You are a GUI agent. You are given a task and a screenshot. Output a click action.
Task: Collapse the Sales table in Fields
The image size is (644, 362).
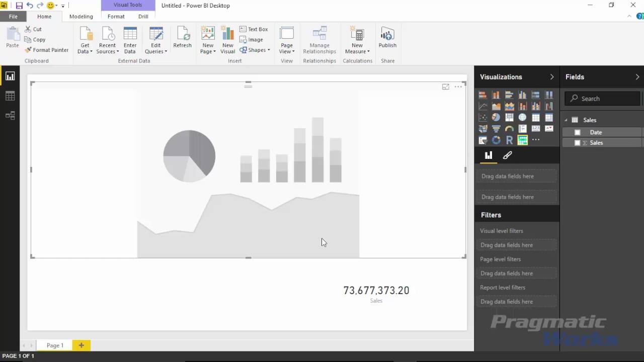tap(566, 120)
